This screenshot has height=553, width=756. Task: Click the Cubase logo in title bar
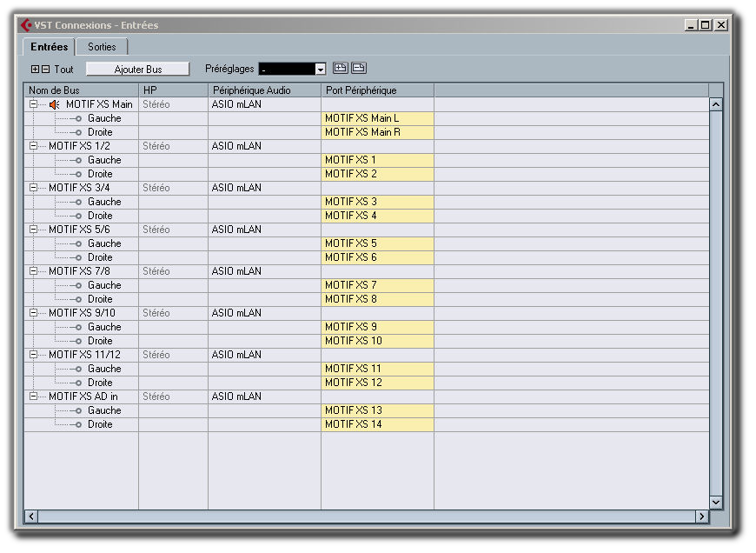(x=26, y=25)
